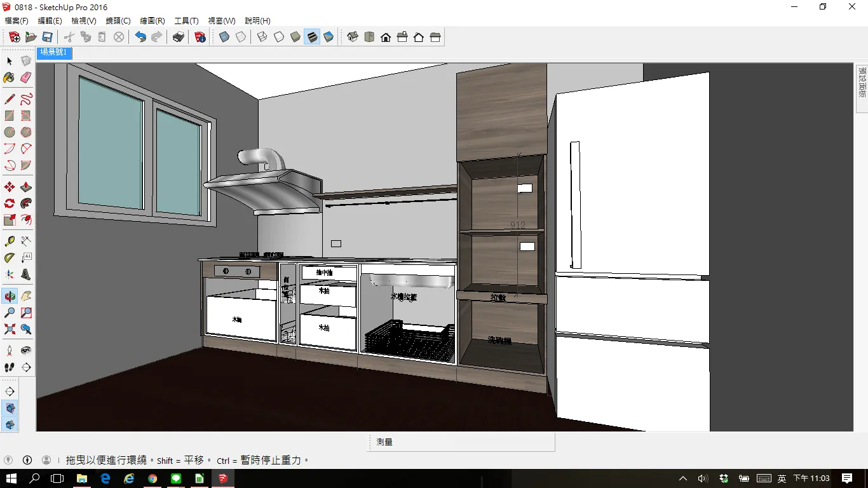Select the Pan hand tool
The height and width of the screenshot is (488, 868).
point(26,296)
